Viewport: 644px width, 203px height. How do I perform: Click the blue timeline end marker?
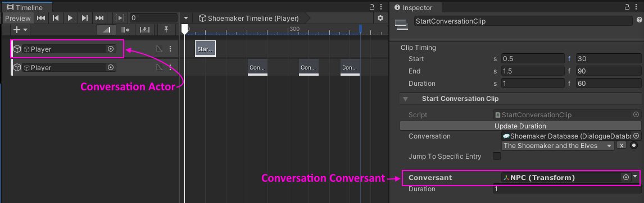tap(360, 28)
